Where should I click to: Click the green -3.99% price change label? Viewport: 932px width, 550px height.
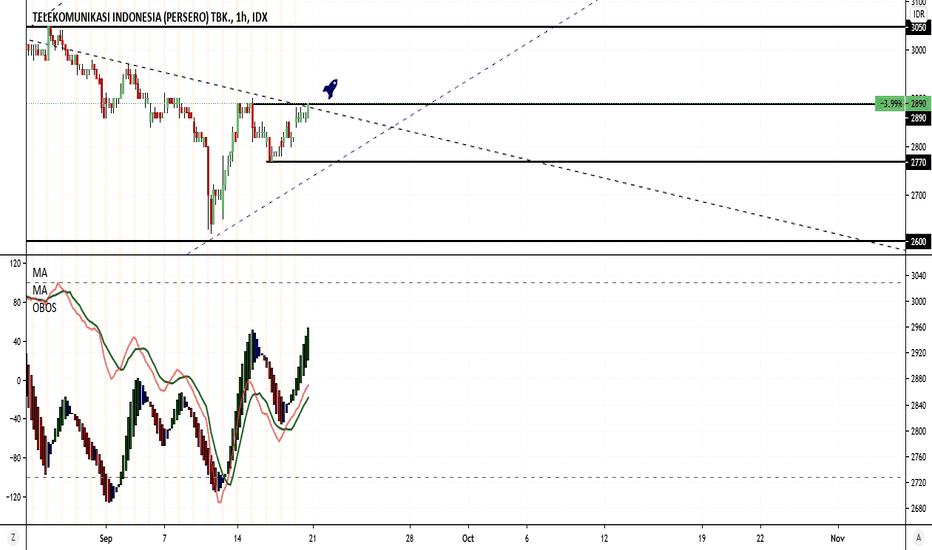click(890, 103)
